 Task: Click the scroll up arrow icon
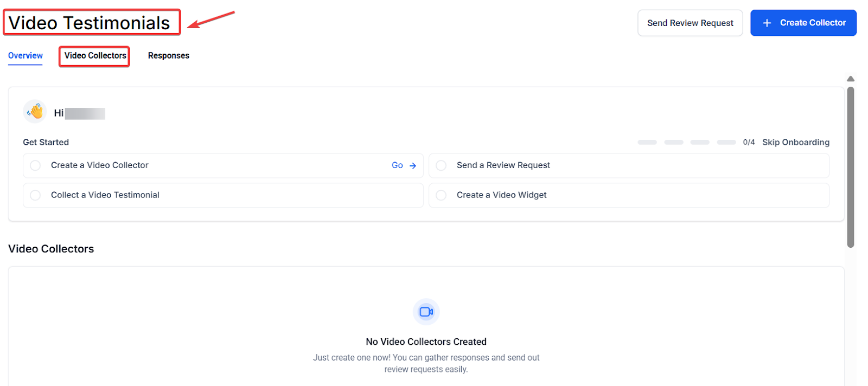click(x=850, y=79)
